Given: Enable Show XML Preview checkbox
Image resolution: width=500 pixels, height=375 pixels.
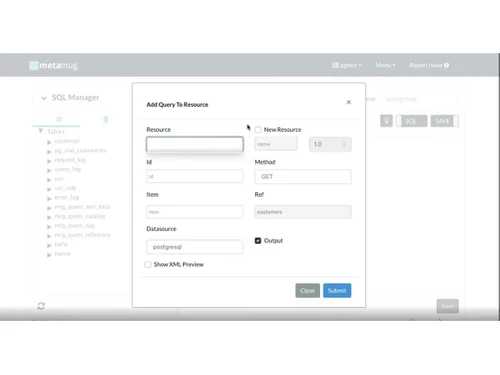Looking at the screenshot, I should click(148, 264).
